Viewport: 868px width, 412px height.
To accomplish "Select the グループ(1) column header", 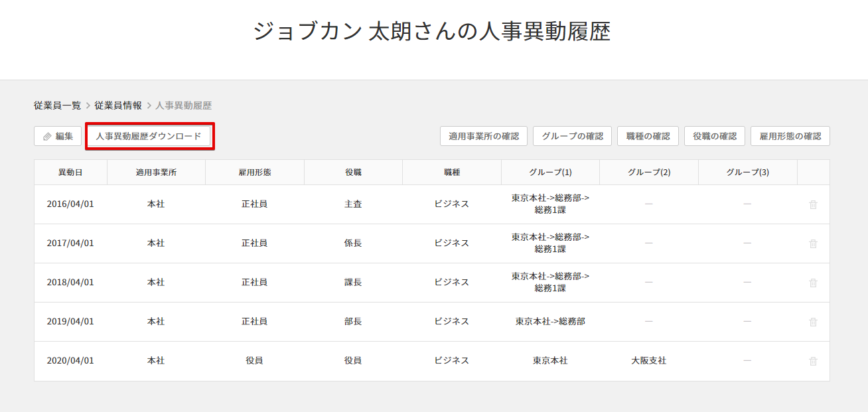I will point(550,172).
